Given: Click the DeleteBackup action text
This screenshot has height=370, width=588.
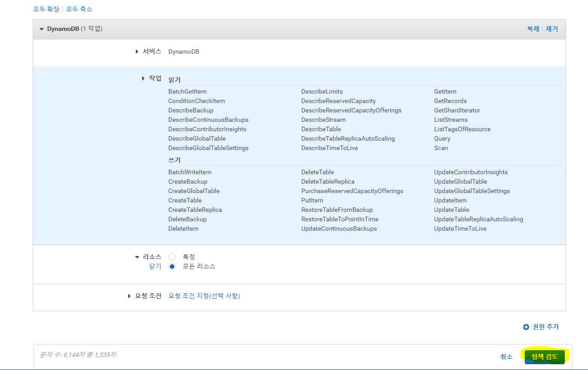Looking at the screenshot, I should pyautogui.click(x=187, y=219).
